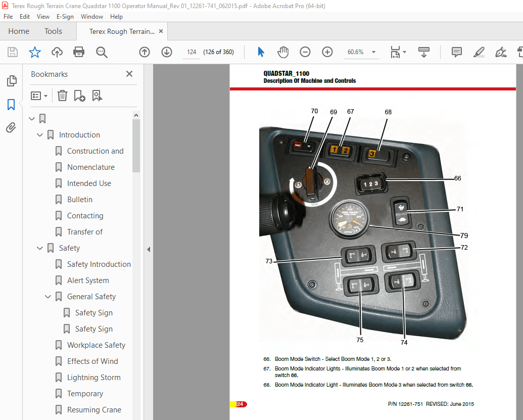Viewport: 523px width, 420px height.
Task: Delete the selected bookmark
Action: [62, 96]
